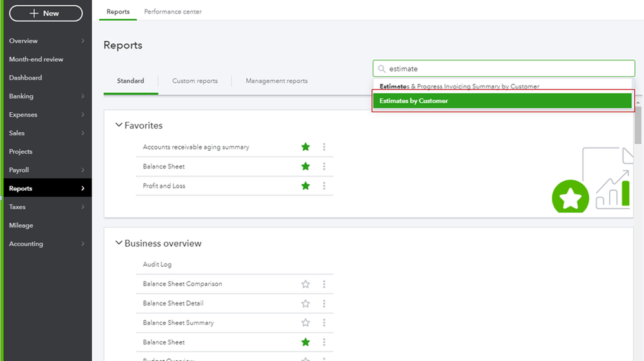
Task: Select Management reports tab
Action: coord(277,81)
